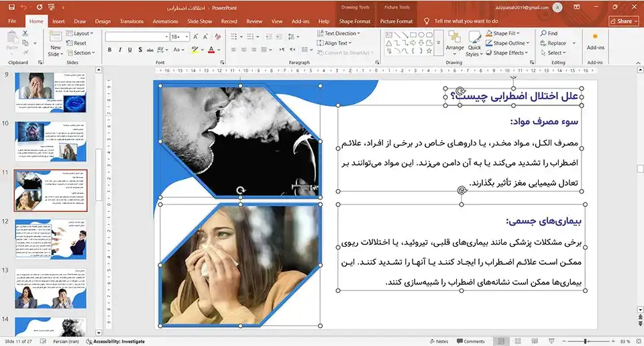This screenshot has width=644, height=346.
Task: Toggle Align Left paragraph alignment
Action: point(233,50)
